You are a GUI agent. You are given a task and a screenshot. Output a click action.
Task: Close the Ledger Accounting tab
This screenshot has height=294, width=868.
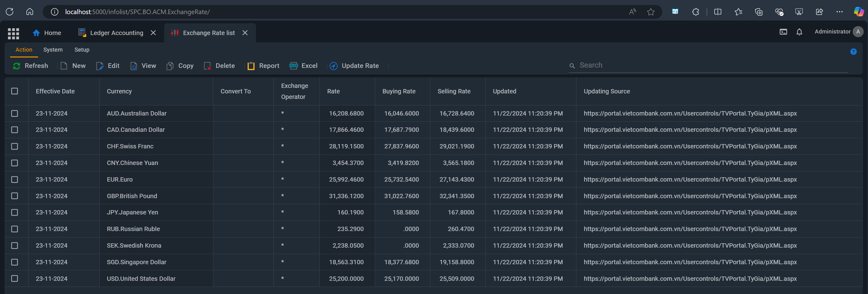click(x=153, y=33)
